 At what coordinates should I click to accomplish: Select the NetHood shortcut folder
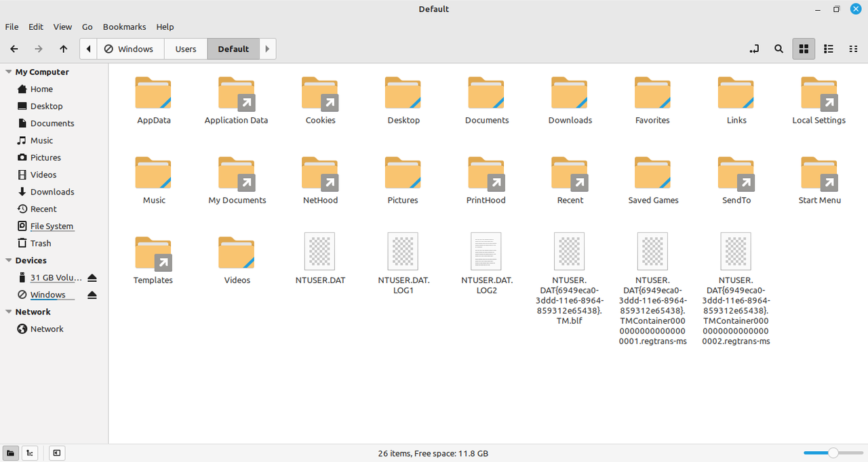(320, 173)
